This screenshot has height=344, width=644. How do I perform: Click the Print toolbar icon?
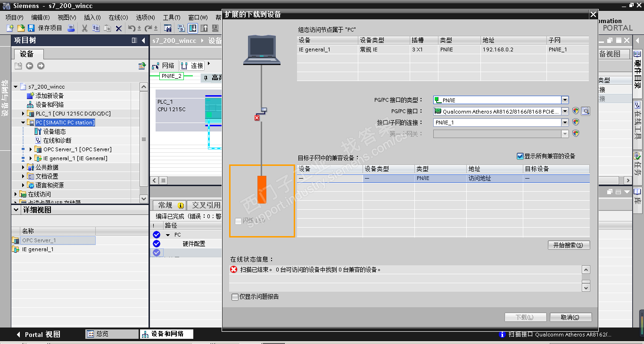coord(71,28)
